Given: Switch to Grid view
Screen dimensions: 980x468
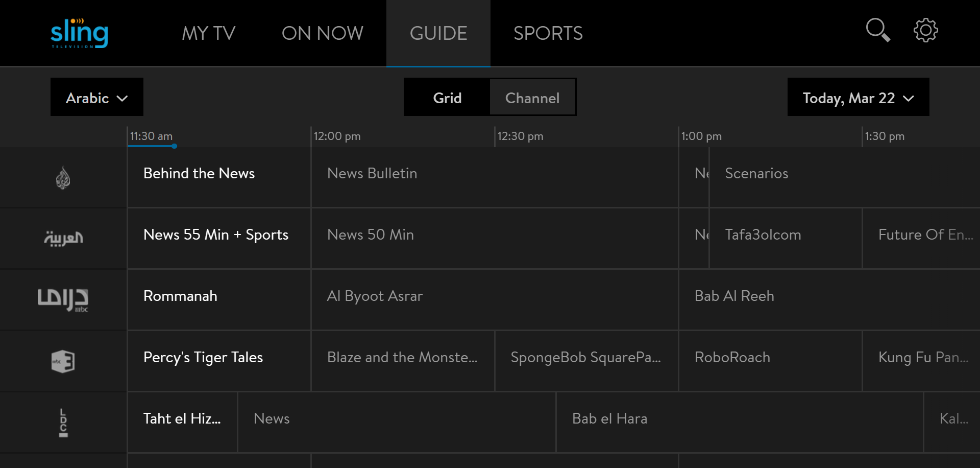Looking at the screenshot, I should tap(447, 97).
